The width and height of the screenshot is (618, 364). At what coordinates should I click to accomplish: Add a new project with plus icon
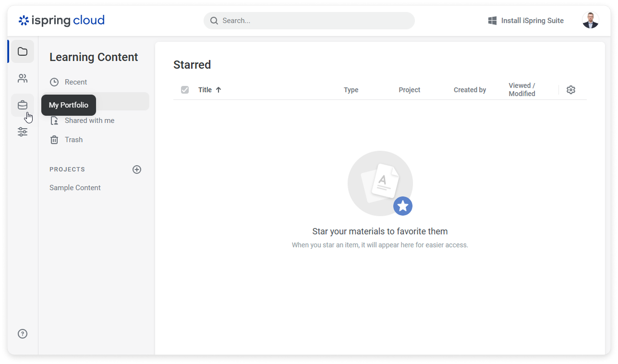[x=137, y=170]
